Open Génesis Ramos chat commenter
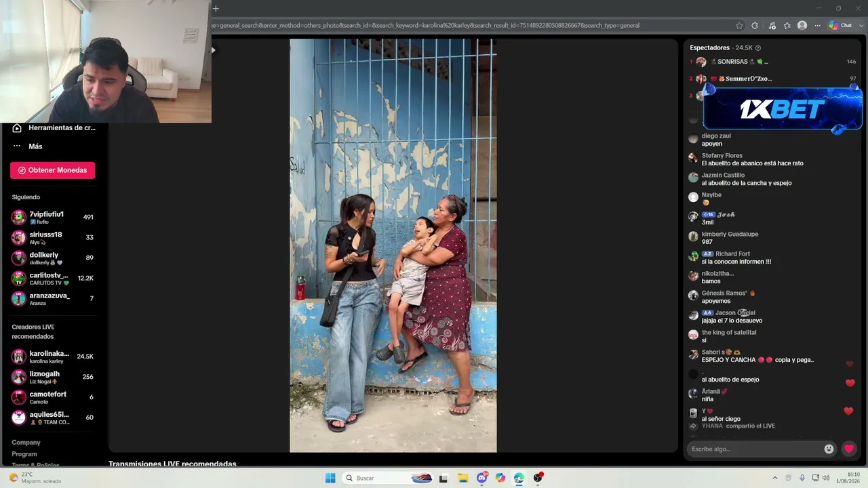This screenshot has width=868, height=488. click(724, 293)
